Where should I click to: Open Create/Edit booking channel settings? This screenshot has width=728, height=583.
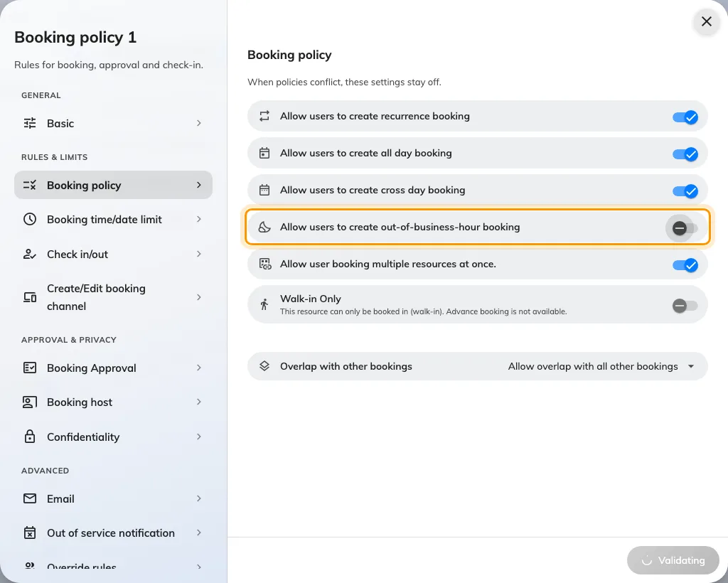[x=113, y=297]
